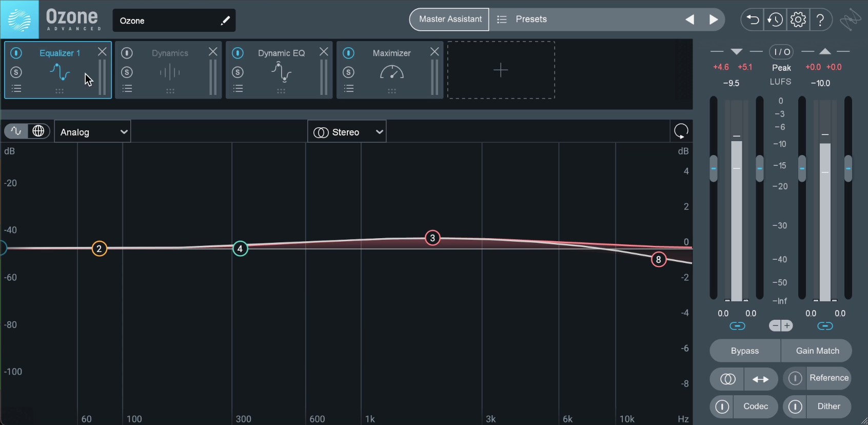The image size is (868, 425).
Task: Click the EQ reset circular arrow icon
Action: 681,131
